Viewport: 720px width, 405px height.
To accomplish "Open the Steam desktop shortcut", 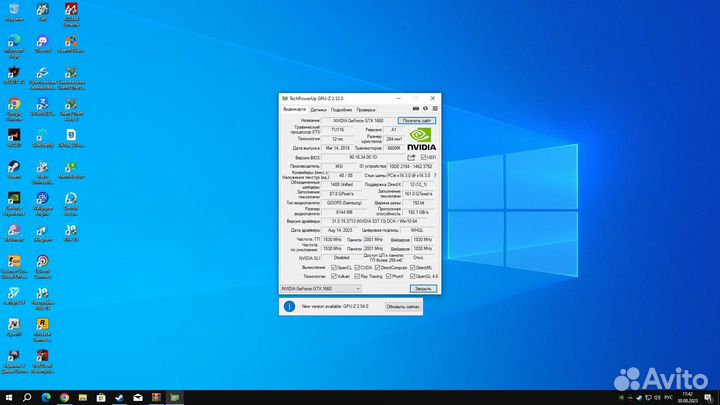I will (14, 170).
